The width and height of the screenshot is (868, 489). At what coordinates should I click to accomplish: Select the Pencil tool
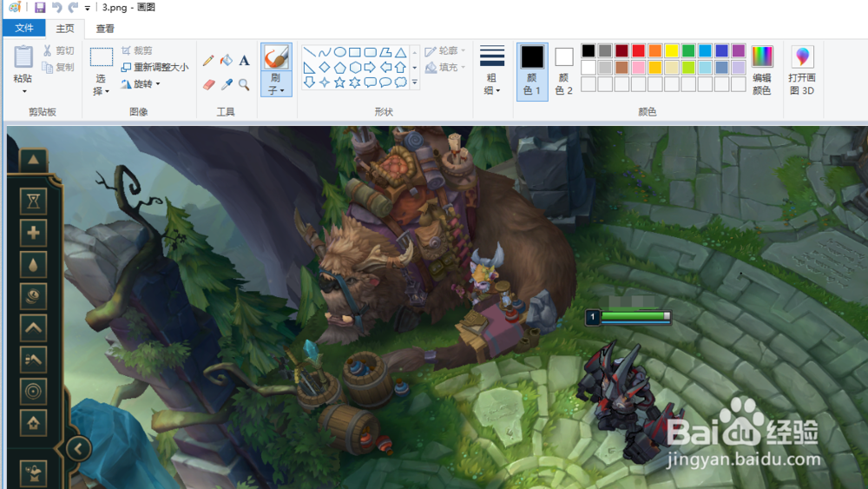208,60
